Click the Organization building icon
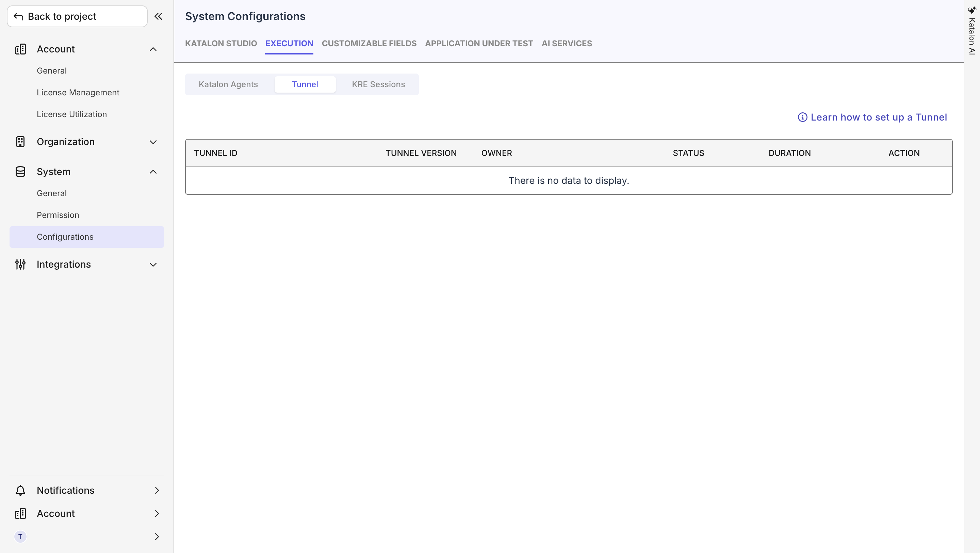This screenshot has height=553, width=980. (20, 142)
